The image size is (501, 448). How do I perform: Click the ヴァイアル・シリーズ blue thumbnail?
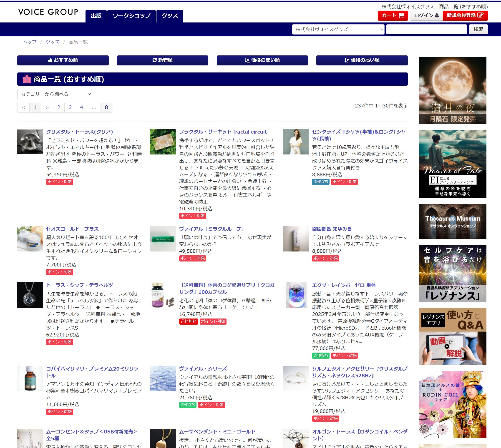point(163,378)
